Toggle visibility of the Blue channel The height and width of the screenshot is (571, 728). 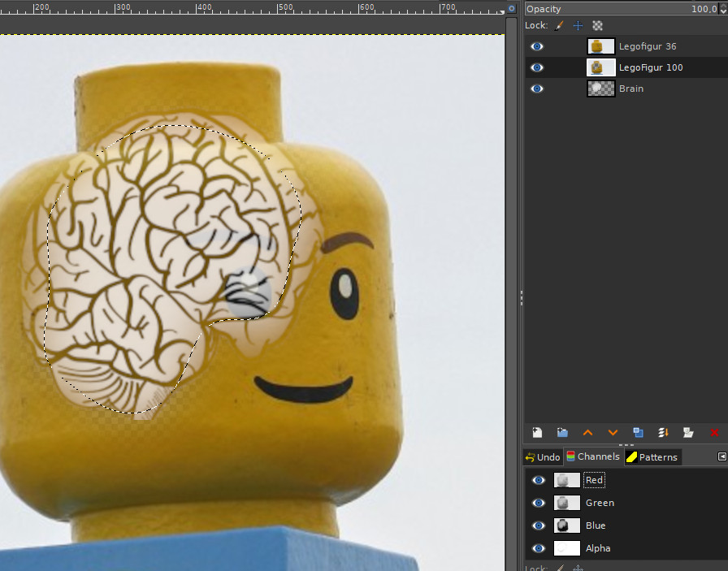pyautogui.click(x=539, y=526)
